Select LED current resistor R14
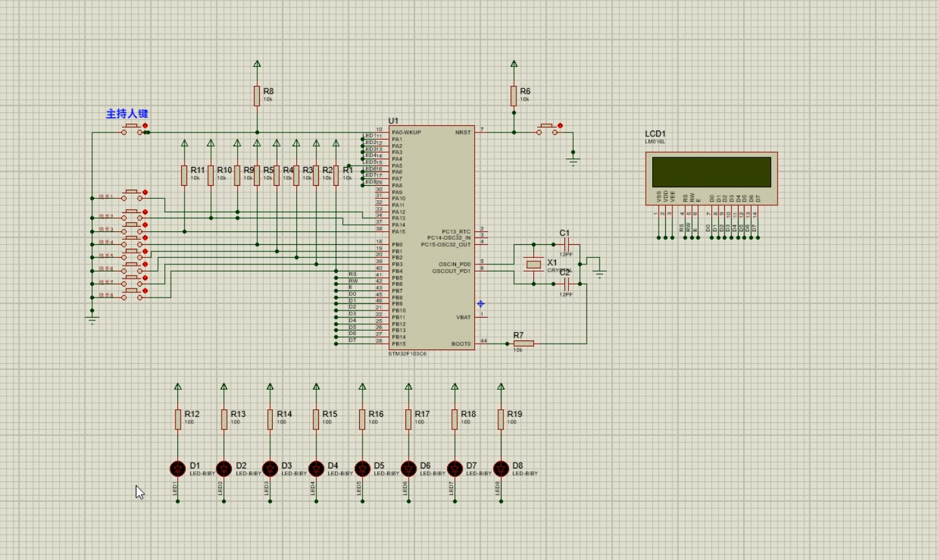This screenshot has width=938, height=560. pos(270,419)
